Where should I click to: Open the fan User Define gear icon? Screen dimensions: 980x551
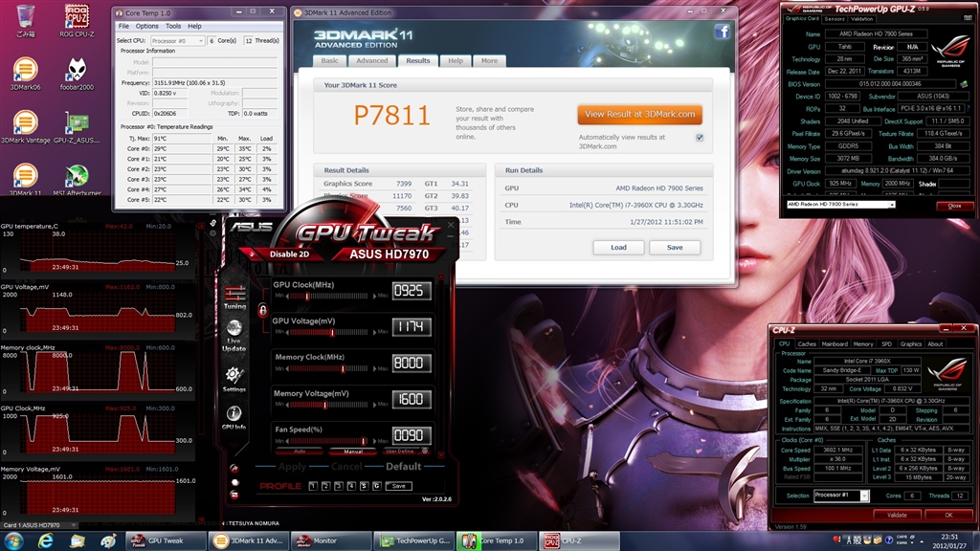(x=425, y=452)
